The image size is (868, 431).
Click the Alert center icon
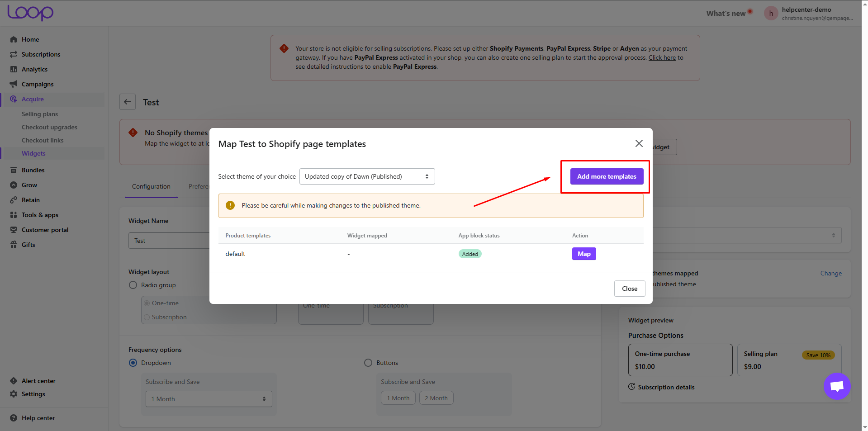[14, 381]
